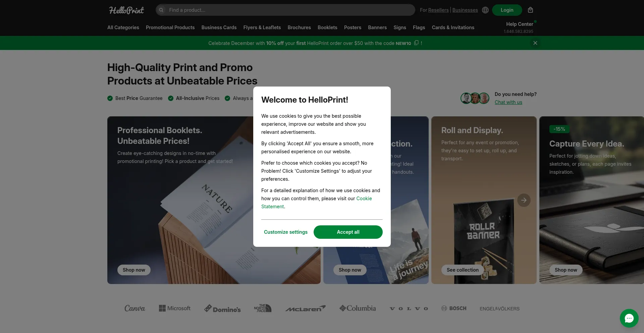Open the live chat bubble icon
Viewport: 644px width, 333px height.
[629, 318]
